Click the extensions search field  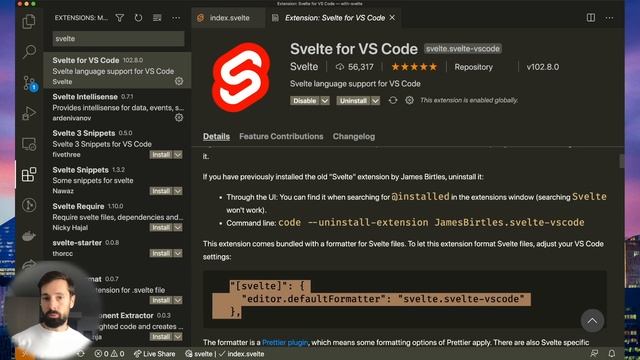pyautogui.click(x=118, y=39)
